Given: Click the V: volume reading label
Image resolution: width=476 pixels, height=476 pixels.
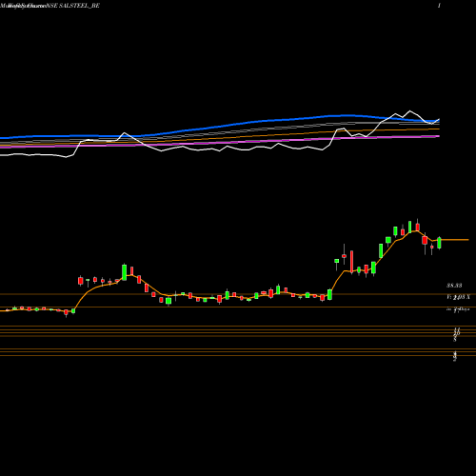Looking at the screenshot, I should [x=458, y=297].
